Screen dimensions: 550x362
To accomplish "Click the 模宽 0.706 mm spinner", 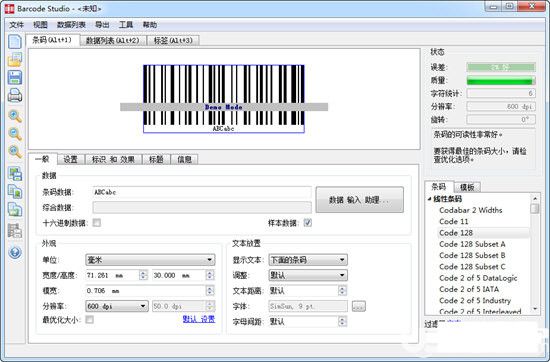I will (x=210, y=291).
